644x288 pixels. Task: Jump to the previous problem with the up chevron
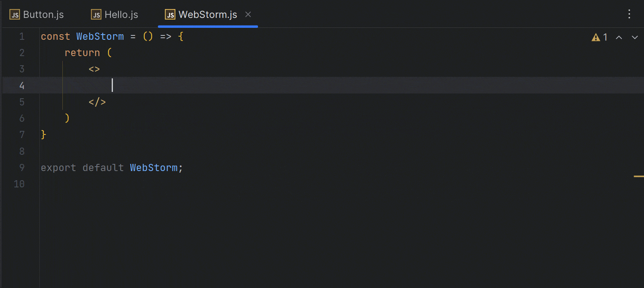tap(619, 37)
